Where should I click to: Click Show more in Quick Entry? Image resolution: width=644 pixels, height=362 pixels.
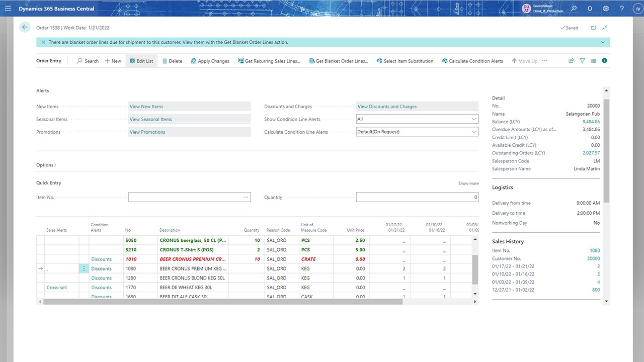point(468,184)
